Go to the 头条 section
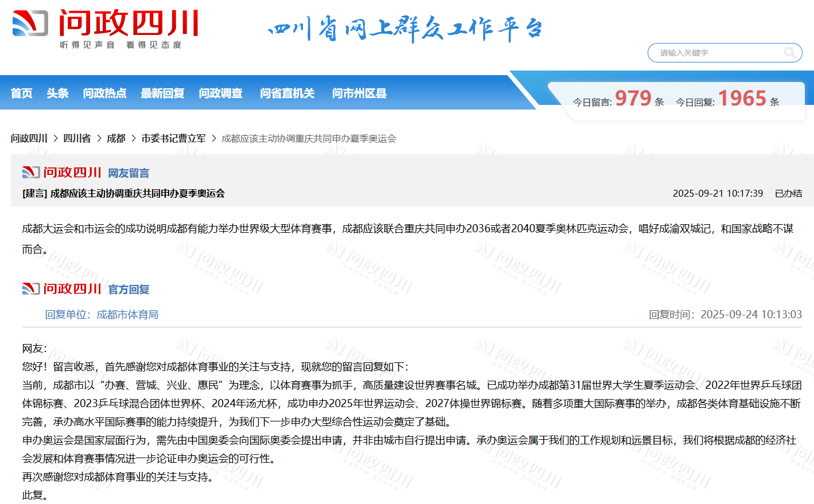 [x=57, y=93]
